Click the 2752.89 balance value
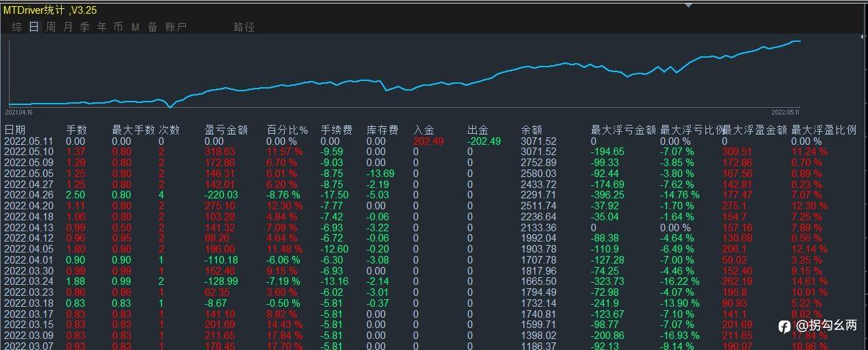 pos(539,163)
